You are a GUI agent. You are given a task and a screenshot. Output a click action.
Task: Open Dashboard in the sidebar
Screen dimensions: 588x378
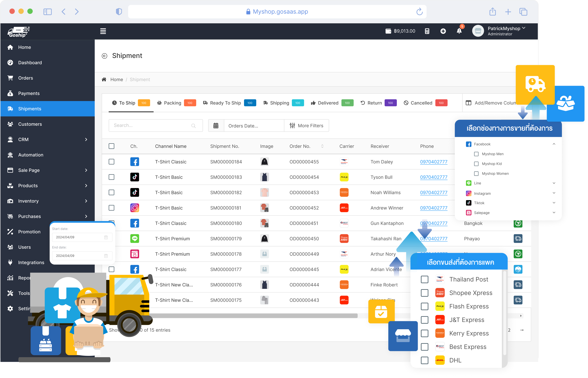pyautogui.click(x=48, y=63)
